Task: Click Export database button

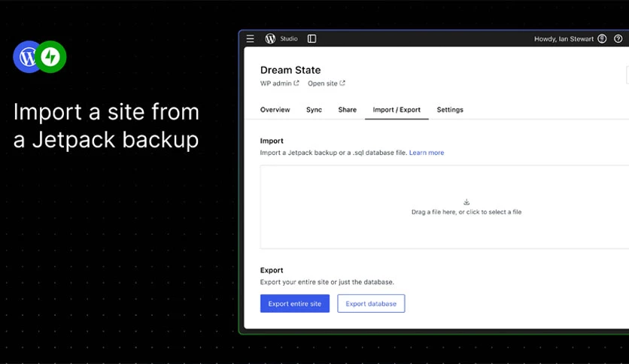Action: point(371,304)
